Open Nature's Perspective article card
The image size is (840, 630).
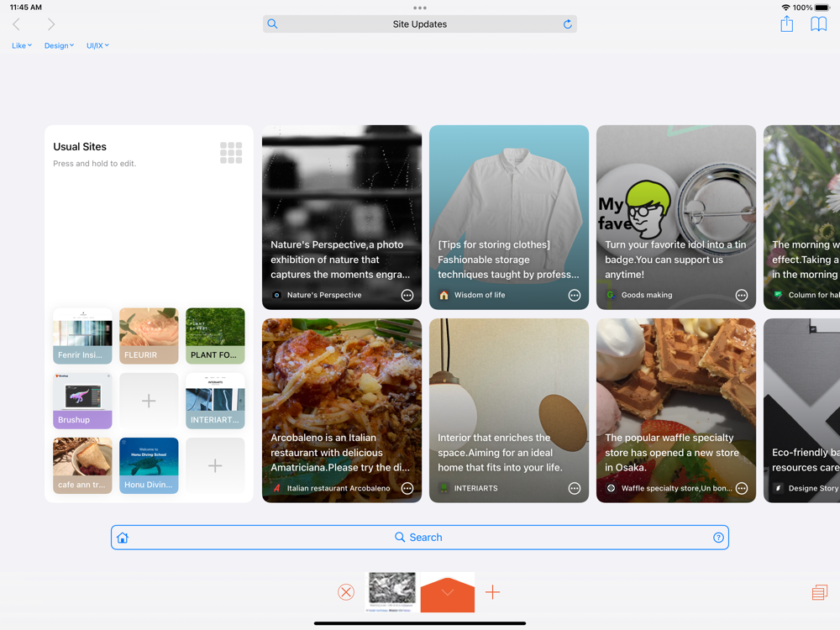tap(342, 217)
